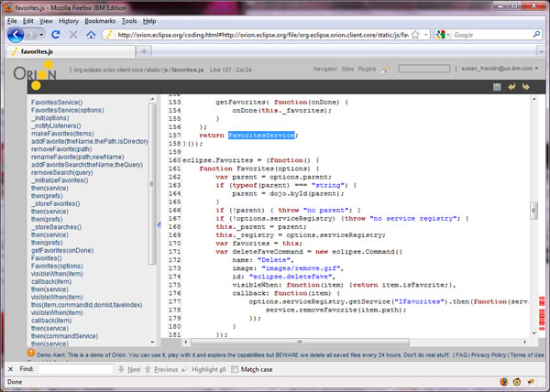Image resolution: width=550 pixels, height=392 pixels.
Task: Open the back/forward history dropdown arrow
Action: (x=43, y=35)
